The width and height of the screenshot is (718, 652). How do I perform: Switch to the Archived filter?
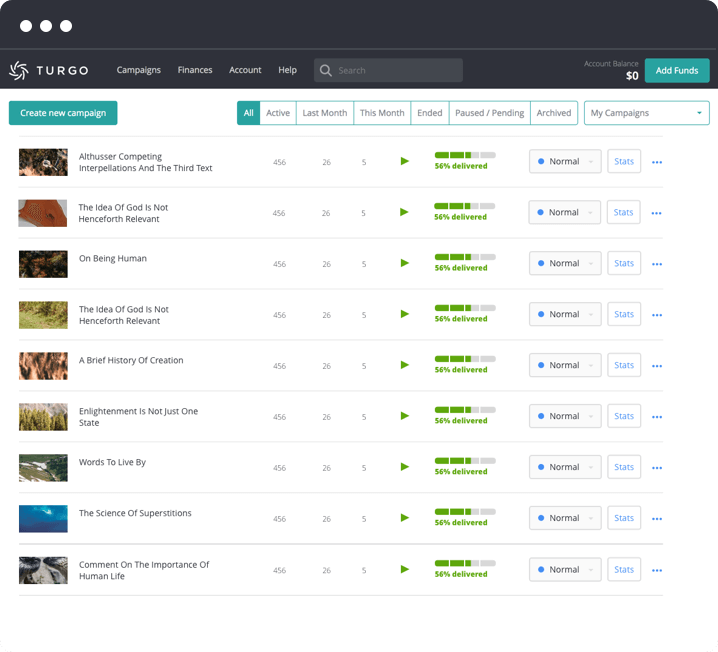pyautogui.click(x=553, y=113)
